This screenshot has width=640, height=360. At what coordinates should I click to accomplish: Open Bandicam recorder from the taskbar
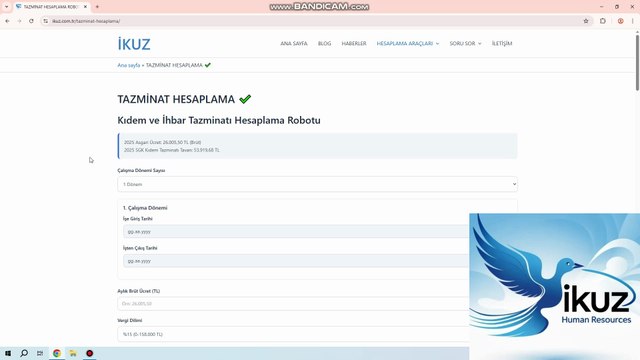click(89, 353)
